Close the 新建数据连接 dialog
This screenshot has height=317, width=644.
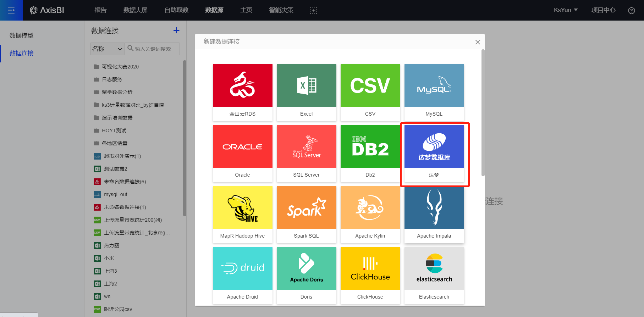click(478, 42)
